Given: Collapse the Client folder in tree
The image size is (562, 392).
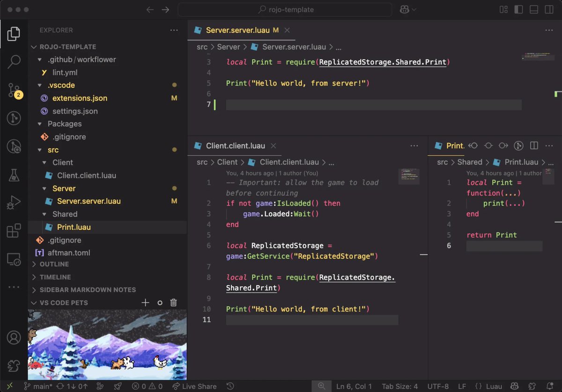Looking at the screenshot, I should pos(45,163).
